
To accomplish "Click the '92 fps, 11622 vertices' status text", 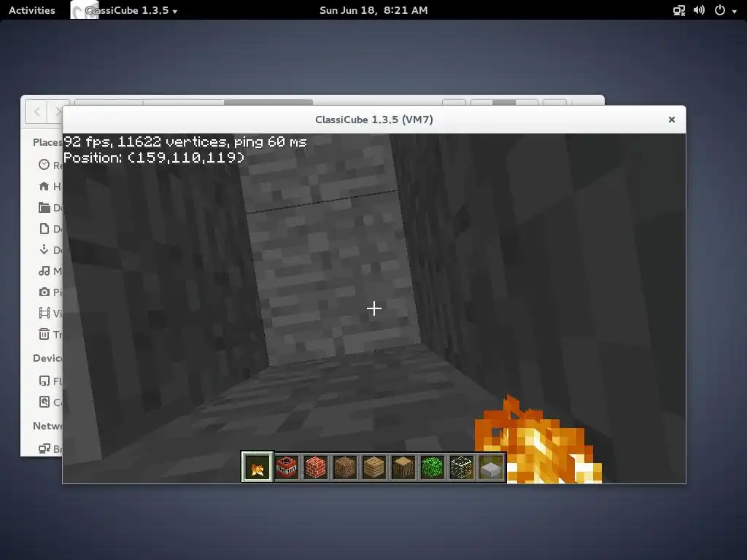I will (x=185, y=142).
